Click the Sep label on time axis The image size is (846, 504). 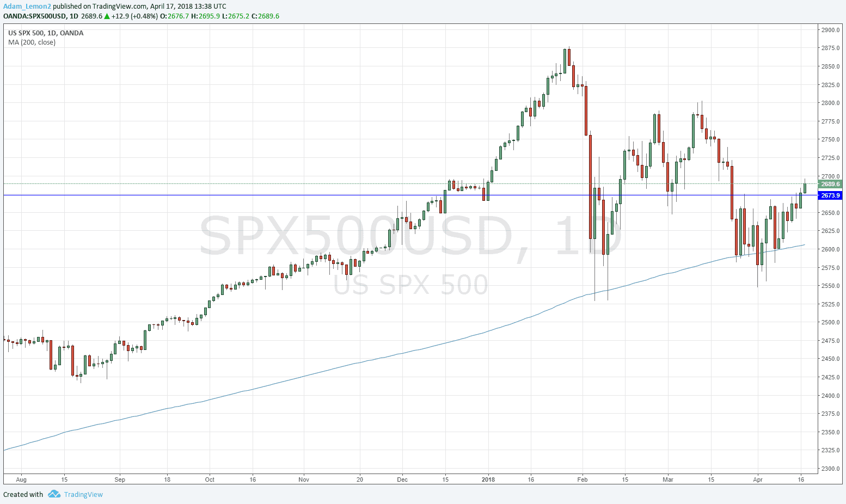coord(120,480)
